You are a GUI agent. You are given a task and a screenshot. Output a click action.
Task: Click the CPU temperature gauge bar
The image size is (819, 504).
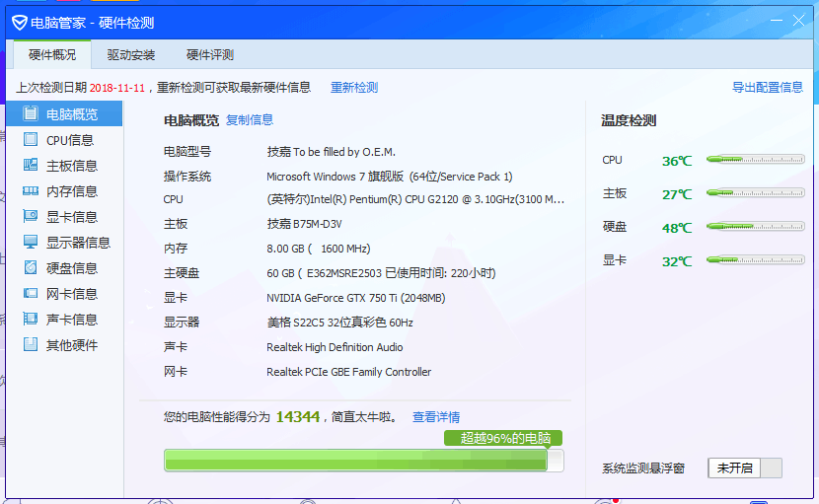pyautogui.click(x=755, y=160)
